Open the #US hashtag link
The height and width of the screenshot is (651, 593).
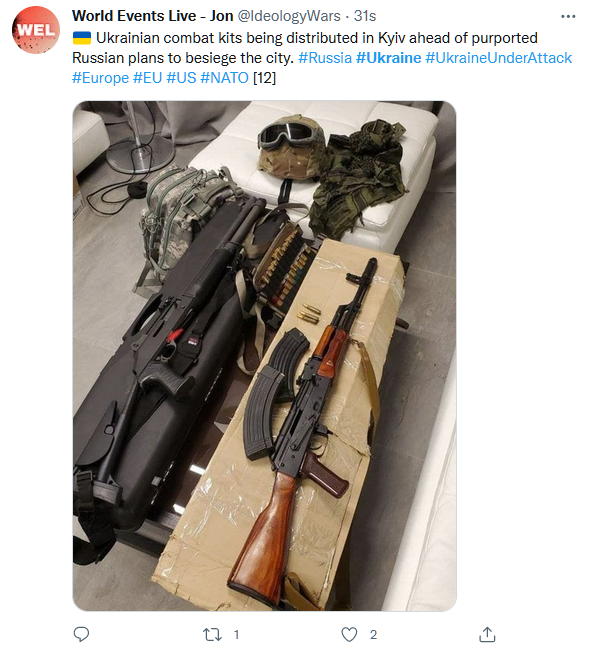tap(181, 78)
